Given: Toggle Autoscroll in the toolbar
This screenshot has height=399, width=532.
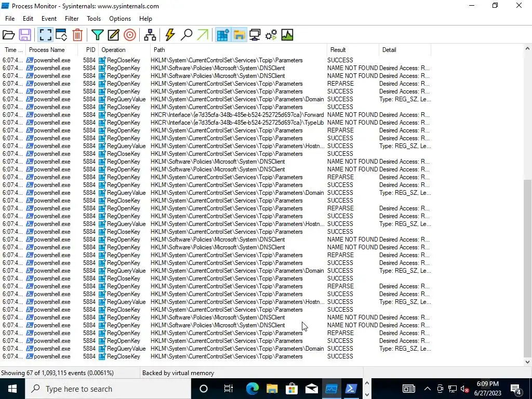Looking at the screenshot, I should point(61,35).
